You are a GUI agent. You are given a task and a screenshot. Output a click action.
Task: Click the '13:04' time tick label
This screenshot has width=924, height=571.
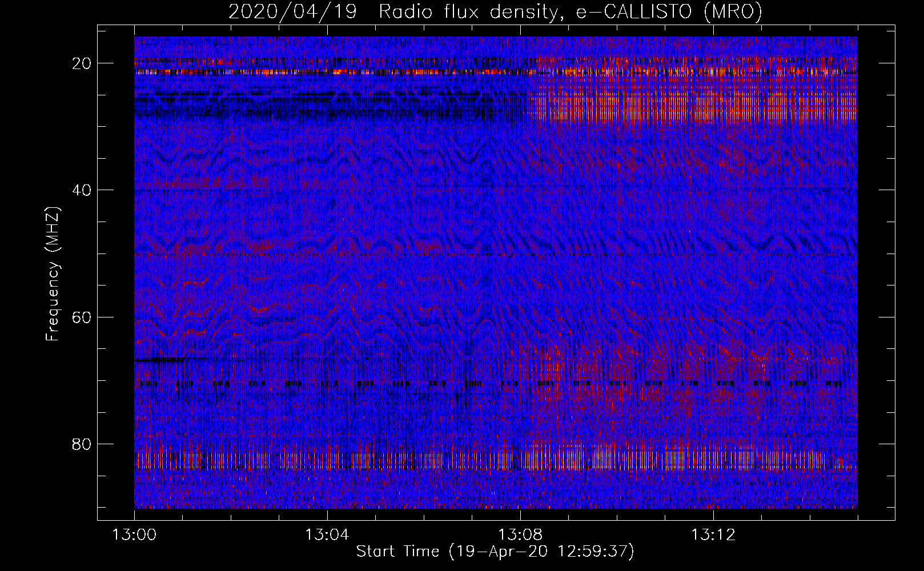tap(327, 535)
